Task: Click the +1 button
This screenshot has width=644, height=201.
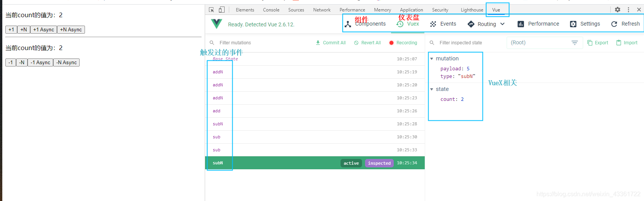Action: tap(11, 29)
